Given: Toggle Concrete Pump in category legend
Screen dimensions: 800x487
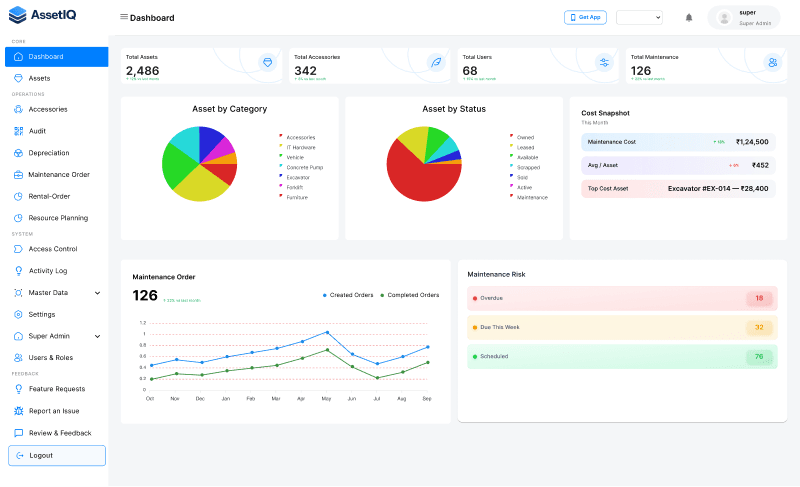Looking at the screenshot, I should point(301,167).
